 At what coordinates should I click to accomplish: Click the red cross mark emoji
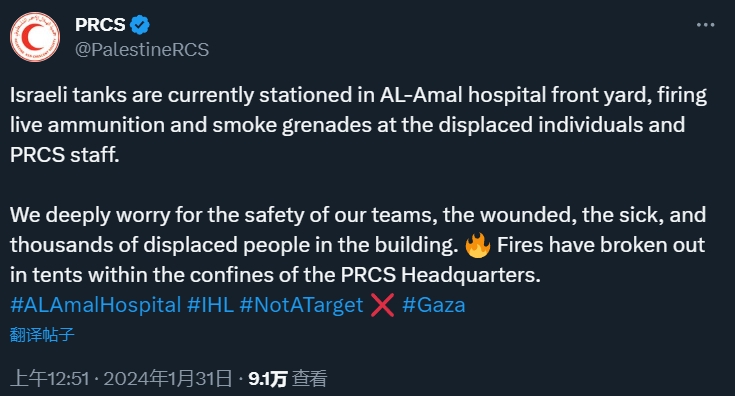382,305
